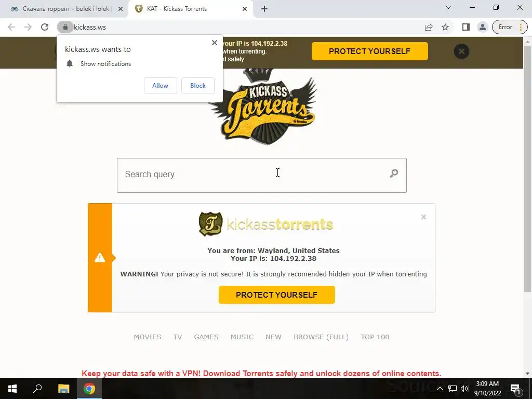Open site info via the lock icon
This screenshot has height=399, width=532.
pos(65,27)
